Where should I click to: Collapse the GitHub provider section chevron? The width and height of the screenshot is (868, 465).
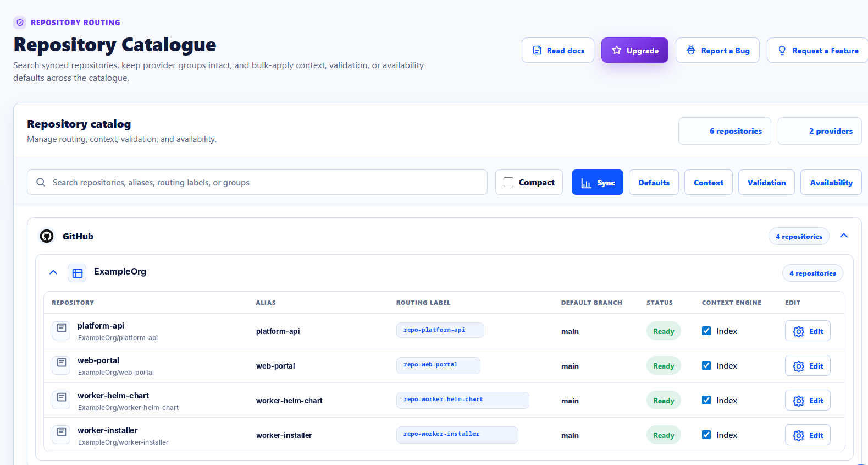844,236
